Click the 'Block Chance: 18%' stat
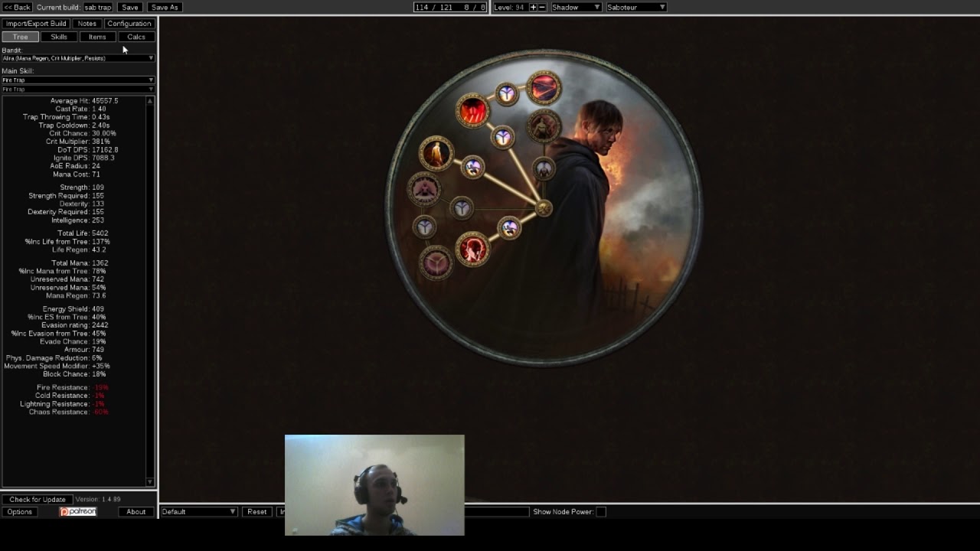980x551 pixels. [x=74, y=374]
